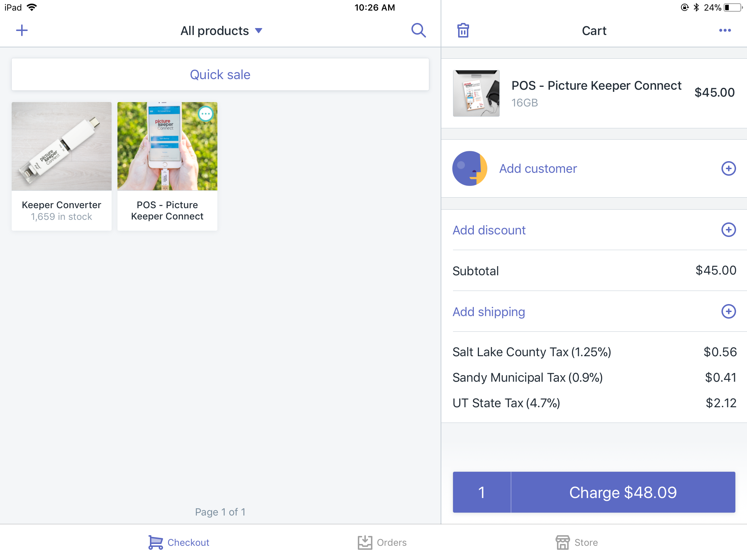747x560 pixels.
Task: Start a Quick sale
Action: (x=220, y=74)
